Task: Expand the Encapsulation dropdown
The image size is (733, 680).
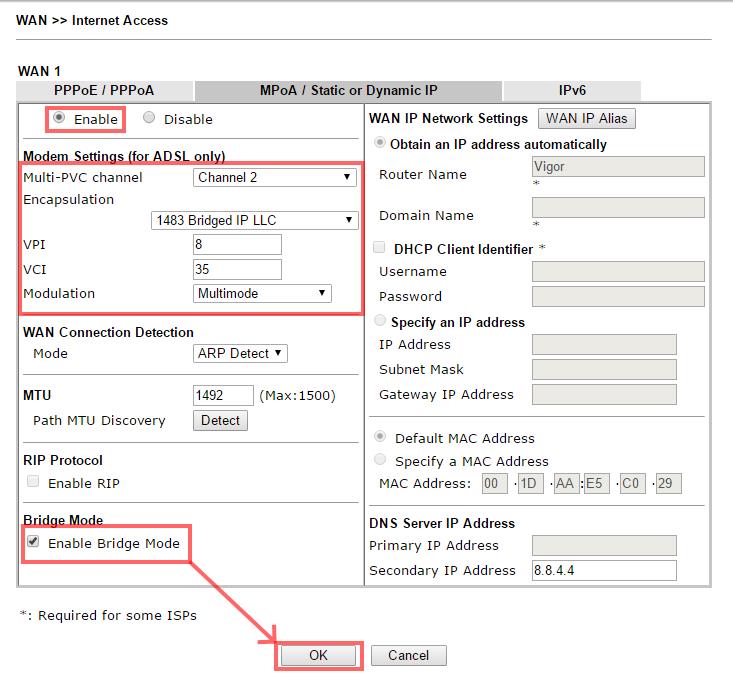Action: (255, 220)
